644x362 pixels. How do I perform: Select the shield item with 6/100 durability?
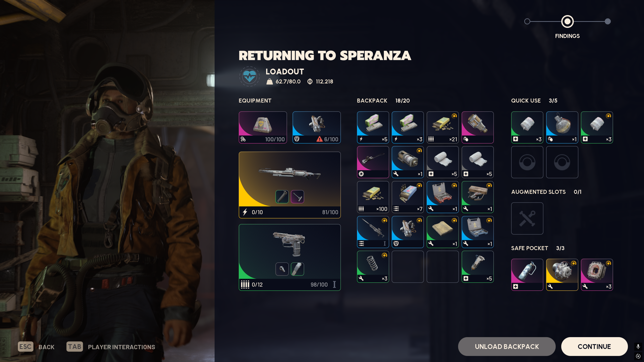point(316,127)
